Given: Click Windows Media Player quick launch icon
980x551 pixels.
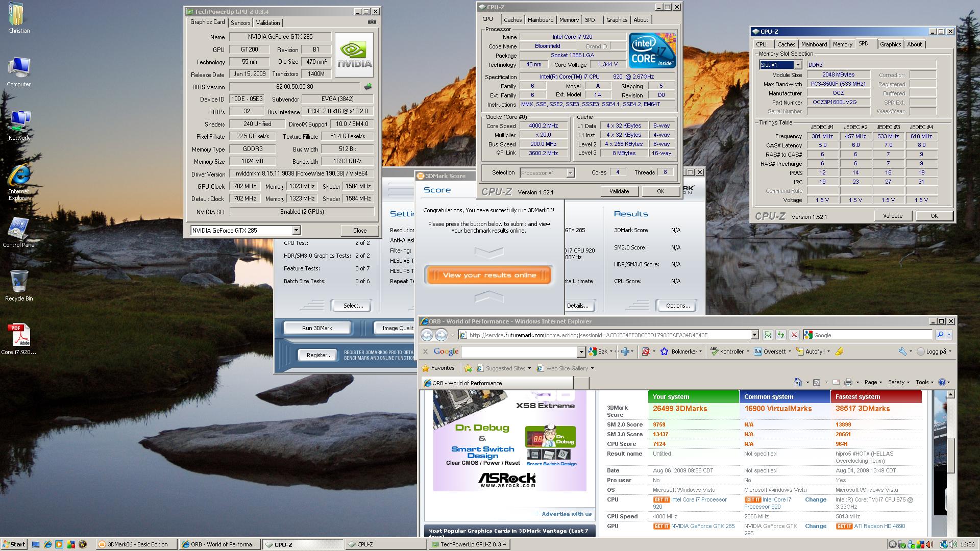Looking at the screenshot, I should click(59, 544).
